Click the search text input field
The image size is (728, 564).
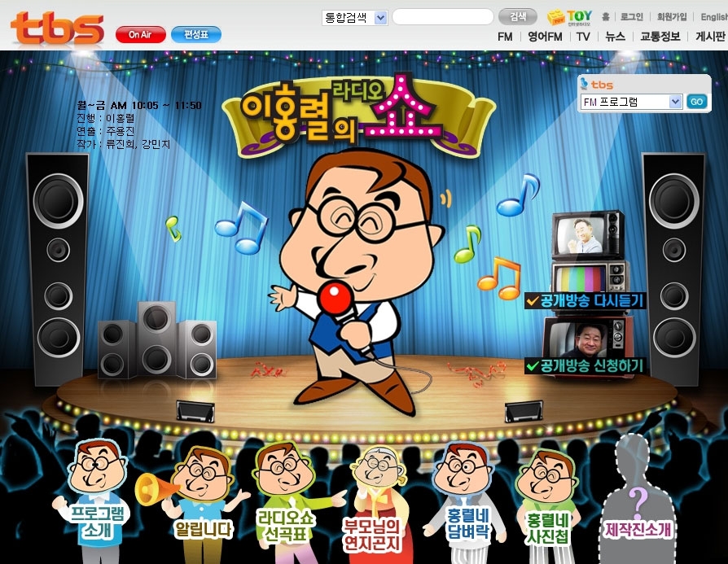[x=442, y=17]
